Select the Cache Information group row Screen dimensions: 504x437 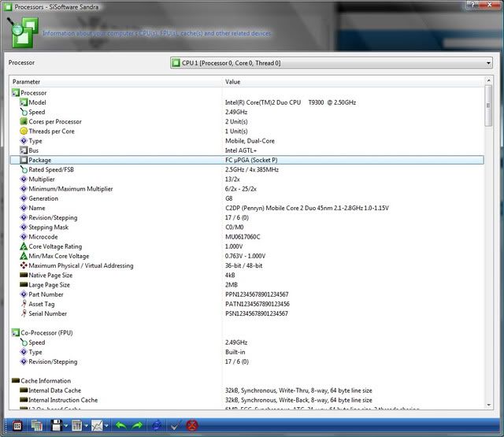[246, 381]
